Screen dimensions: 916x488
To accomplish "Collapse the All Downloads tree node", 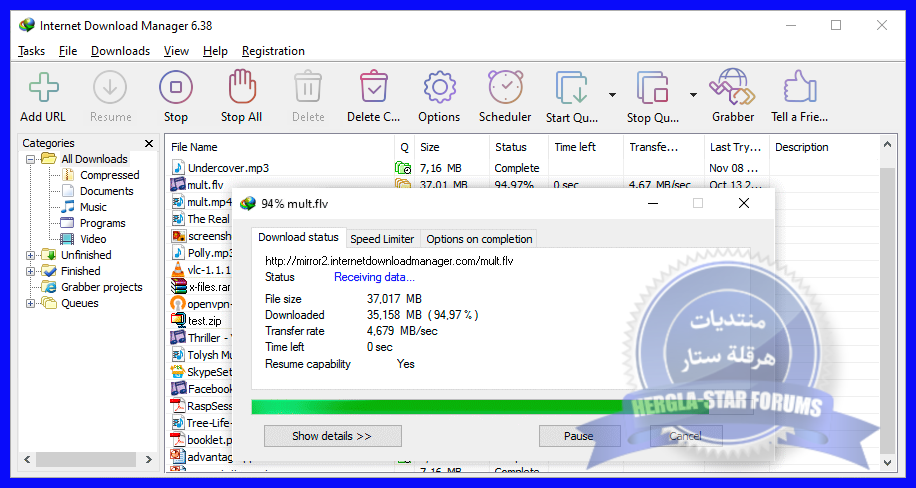I will point(31,159).
